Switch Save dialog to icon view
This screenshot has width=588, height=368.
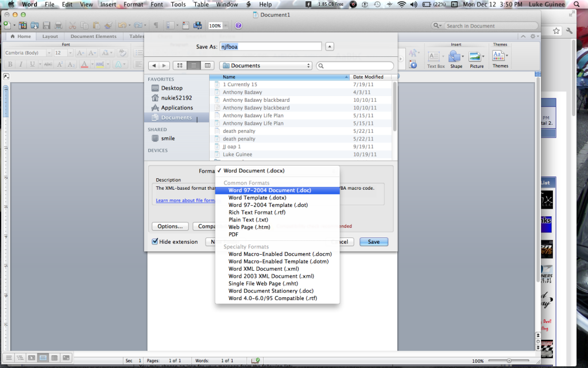[x=180, y=66]
